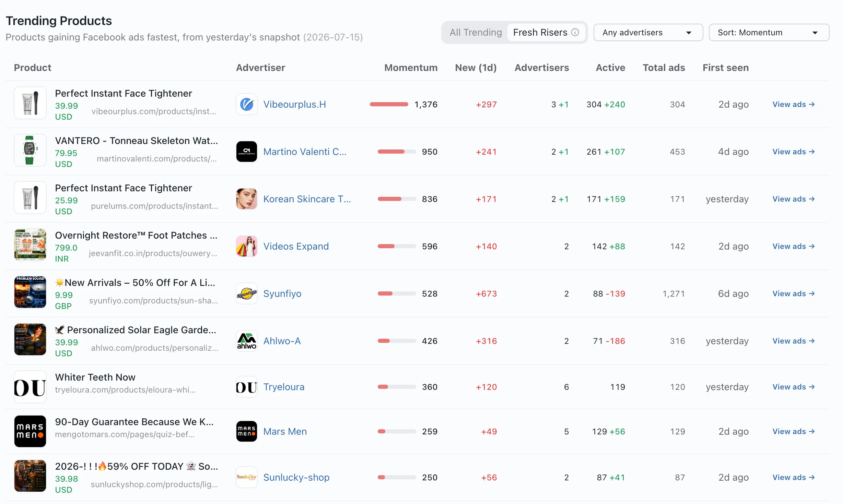The width and height of the screenshot is (842, 504).
Task: View ads for Korean Skincare Face Tightener
Action: 794,199
